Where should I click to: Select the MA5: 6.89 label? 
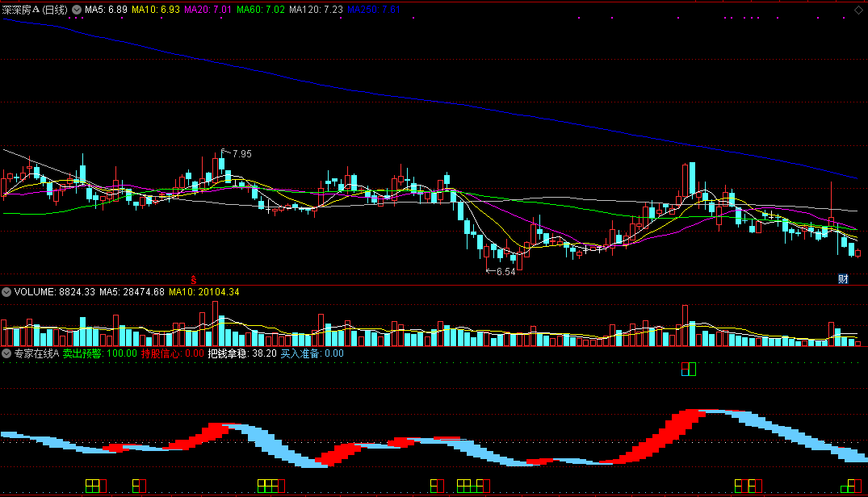[x=106, y=10]
